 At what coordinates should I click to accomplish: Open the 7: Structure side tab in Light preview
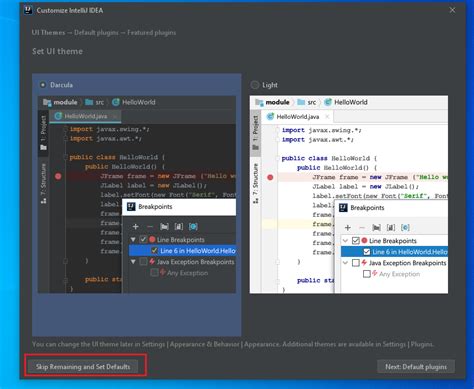[x=255, y=183]
